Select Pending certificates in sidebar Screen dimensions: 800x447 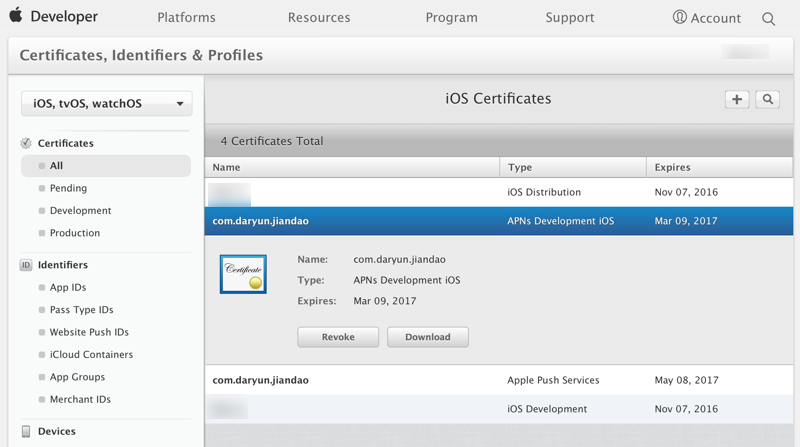68,188
